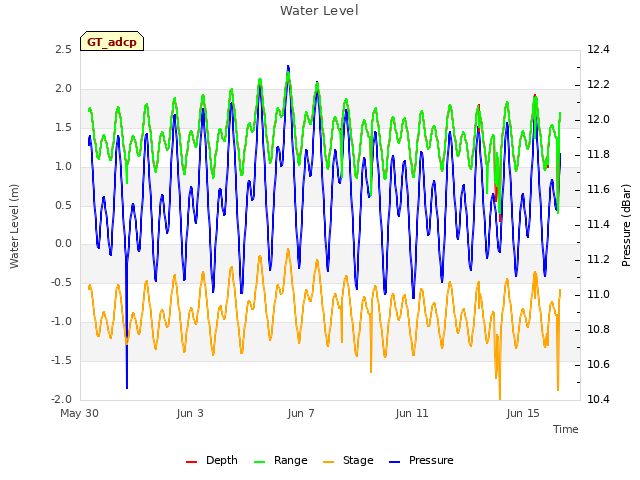Screen dimensions: 640x480
Task: Click the Time axis label
Action: tap(566, 429)
